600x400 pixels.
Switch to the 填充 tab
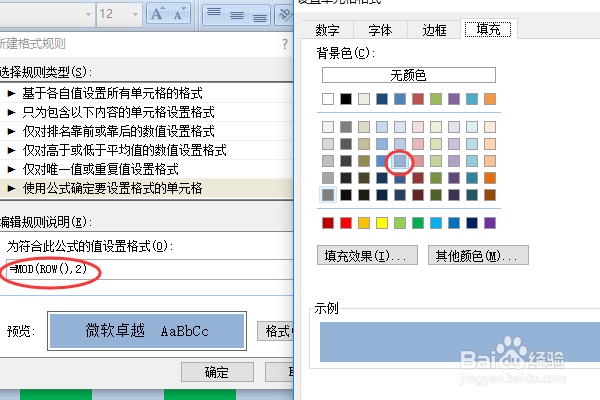pos(488,29)
